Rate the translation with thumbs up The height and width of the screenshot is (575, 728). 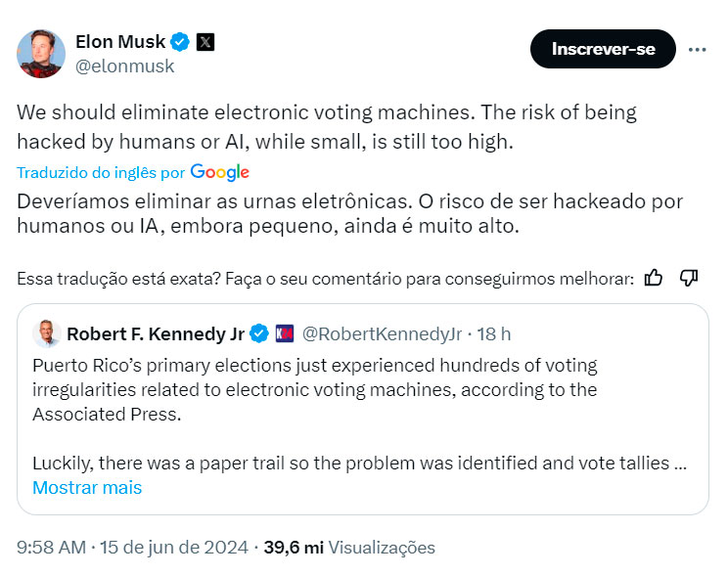[x=654, y=279]
